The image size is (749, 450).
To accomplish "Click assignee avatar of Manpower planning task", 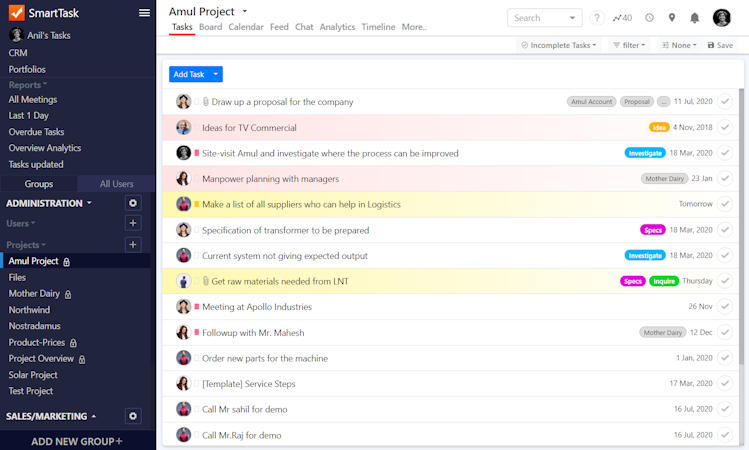I will coord(183,178).
